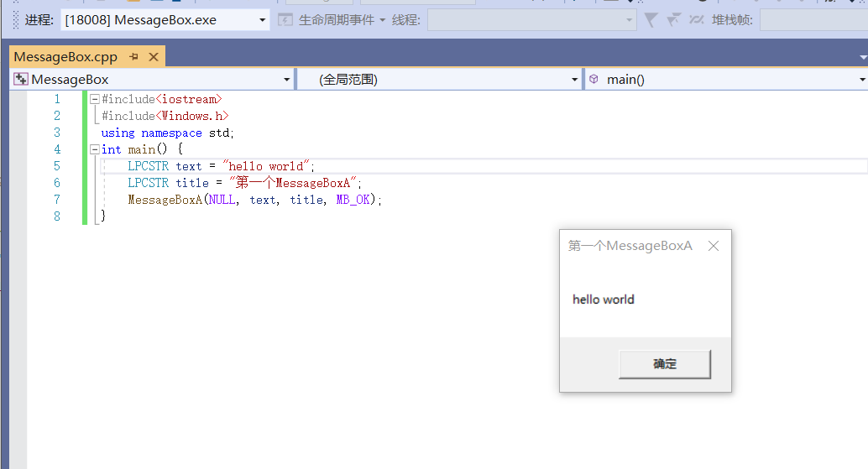Close the MessageBox.cpp tab

pos(154,57)
